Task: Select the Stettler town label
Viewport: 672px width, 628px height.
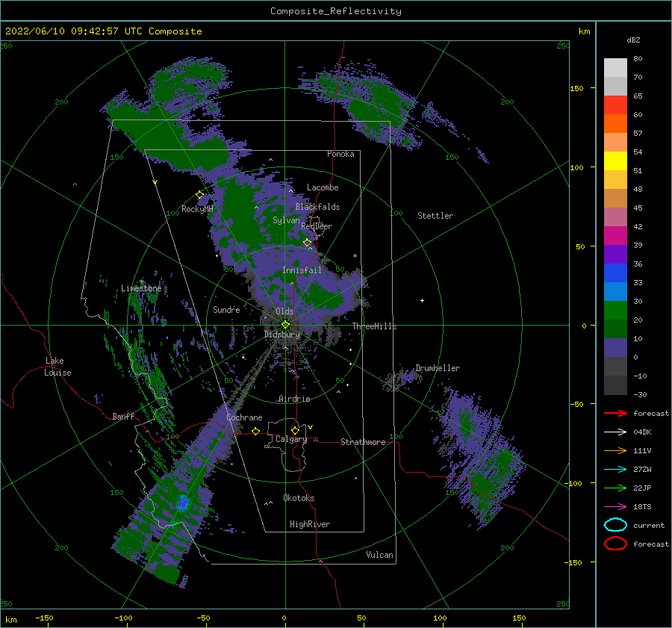Action: click(435, 216)
